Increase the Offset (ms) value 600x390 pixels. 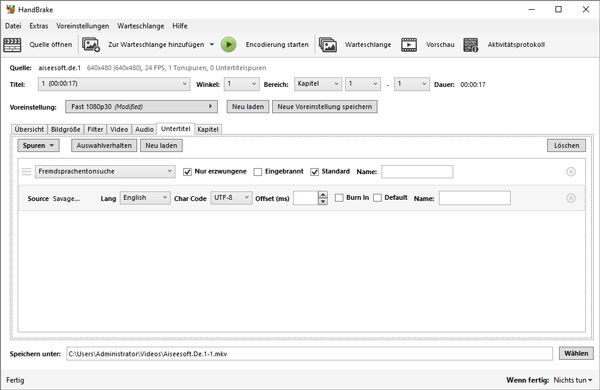click(x=323, y=195)
